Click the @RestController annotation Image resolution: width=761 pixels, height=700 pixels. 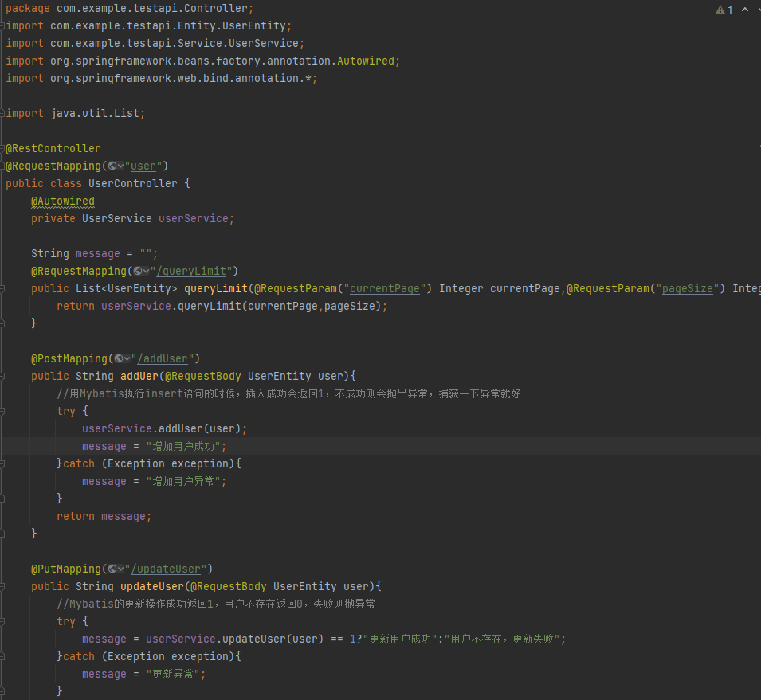pyautogui.click(x=53, y=148)
